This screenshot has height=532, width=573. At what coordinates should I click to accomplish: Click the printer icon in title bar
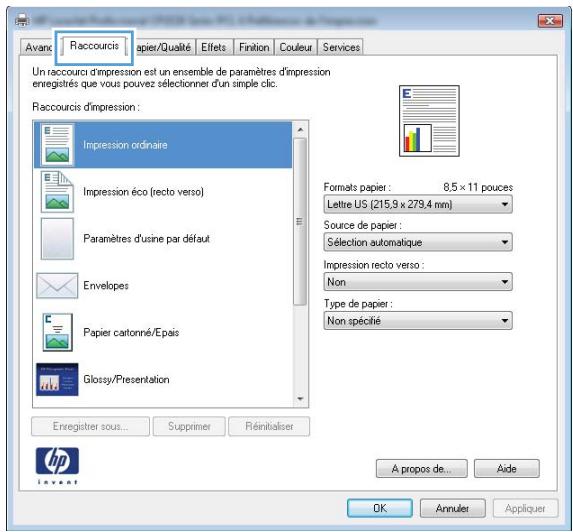pyautogui.click(x=22, y=20)
